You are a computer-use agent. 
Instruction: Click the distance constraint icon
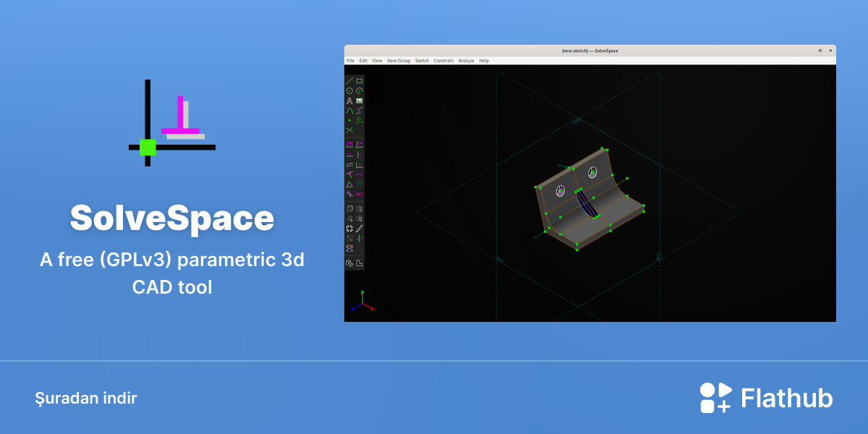[349, 144]
